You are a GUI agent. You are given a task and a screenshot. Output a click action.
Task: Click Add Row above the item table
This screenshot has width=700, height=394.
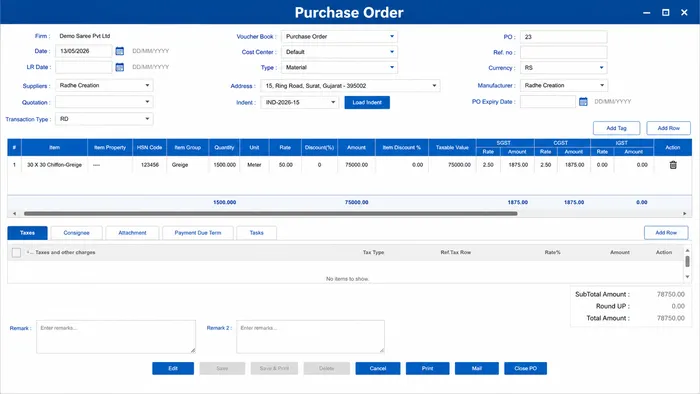click(668, 128)
